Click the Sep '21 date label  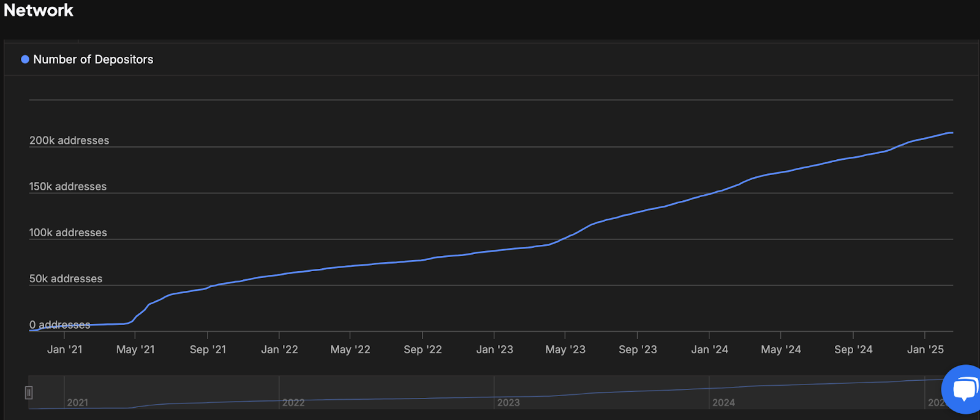pos(208,350)
